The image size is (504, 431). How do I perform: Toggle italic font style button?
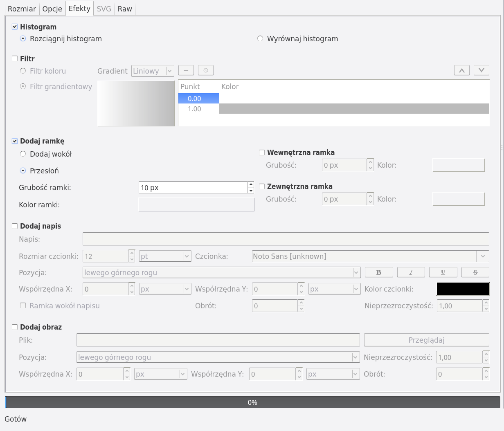pyautogui.click(x=411, y=272)
